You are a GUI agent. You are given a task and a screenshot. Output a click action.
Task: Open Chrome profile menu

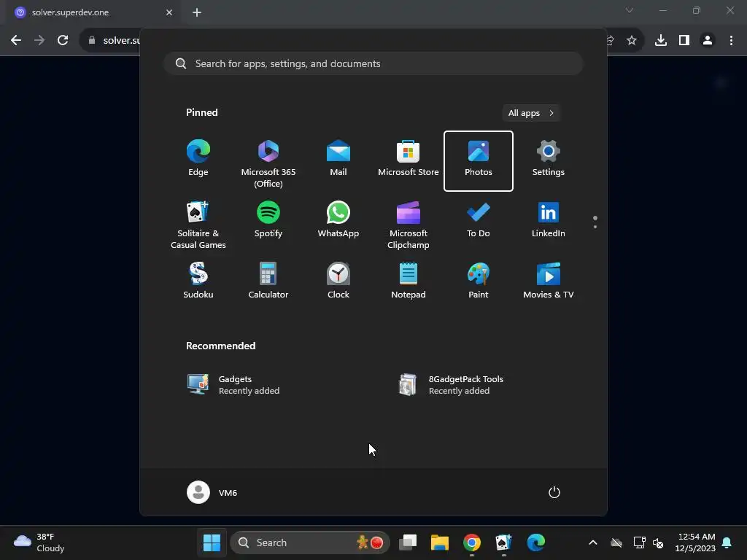click(x=708, y=41)
